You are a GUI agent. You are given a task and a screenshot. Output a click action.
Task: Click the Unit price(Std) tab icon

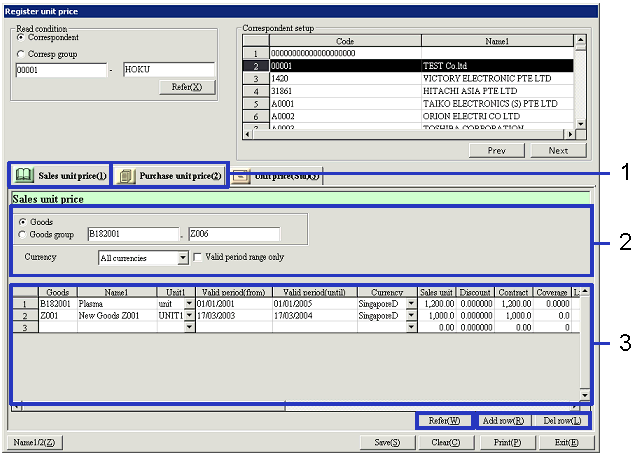[x=241, y=175]
